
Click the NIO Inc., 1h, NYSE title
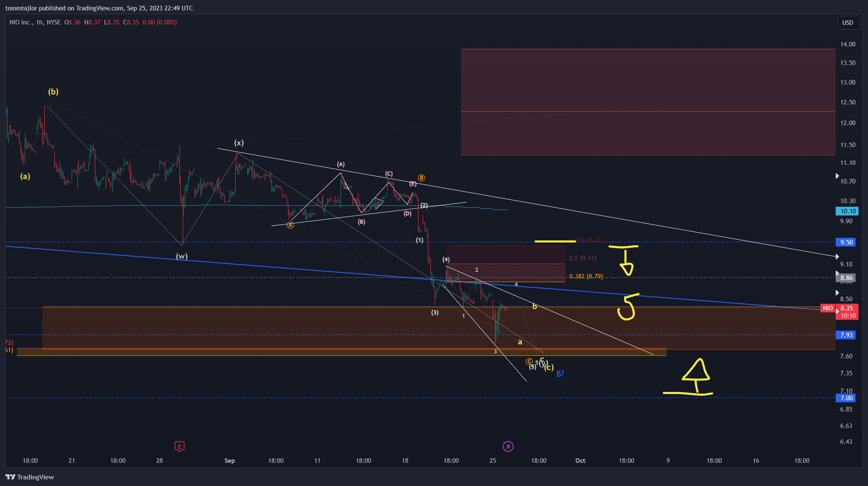35,22
